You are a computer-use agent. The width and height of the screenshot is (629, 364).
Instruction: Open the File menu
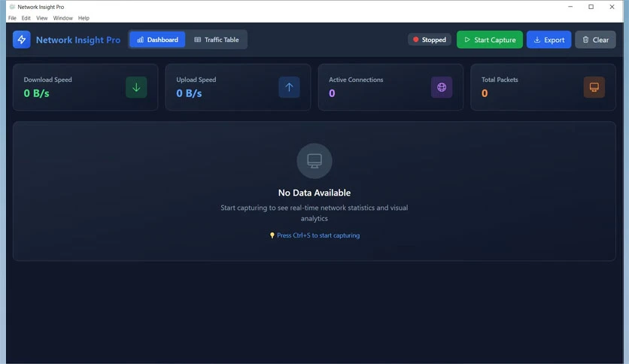pyautogui.click(x=13, y=18)
